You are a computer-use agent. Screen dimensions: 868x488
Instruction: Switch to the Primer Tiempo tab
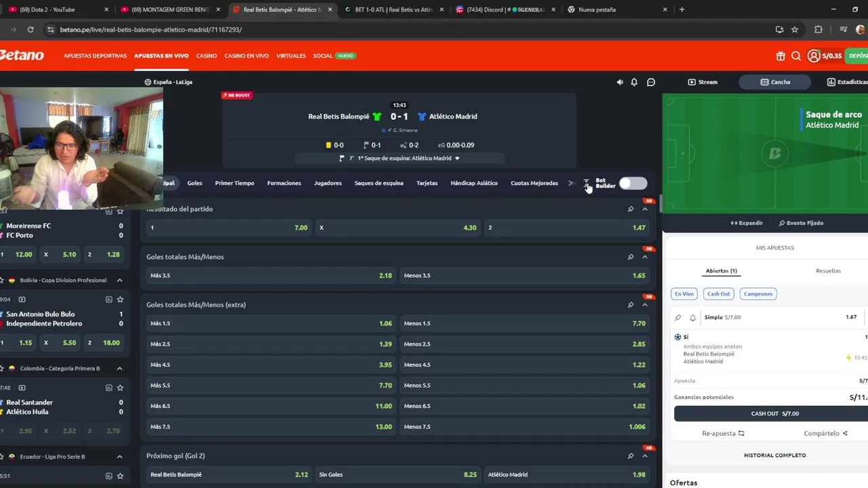(235, 183)
